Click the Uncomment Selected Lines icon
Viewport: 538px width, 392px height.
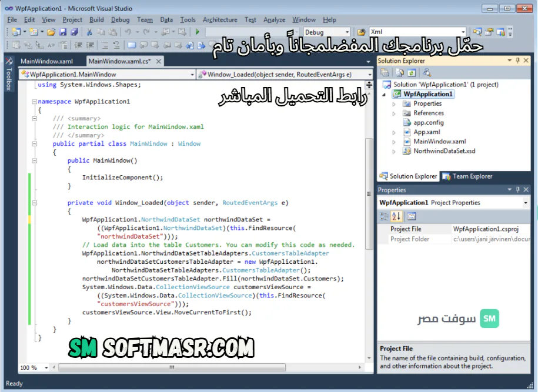[116, 45]
